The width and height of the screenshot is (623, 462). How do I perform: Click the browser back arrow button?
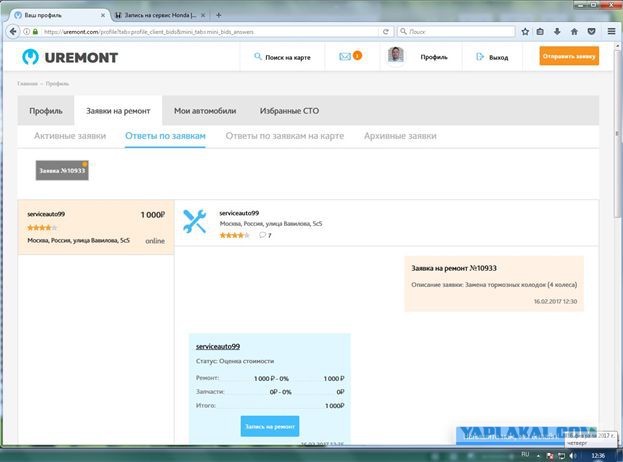13,31
